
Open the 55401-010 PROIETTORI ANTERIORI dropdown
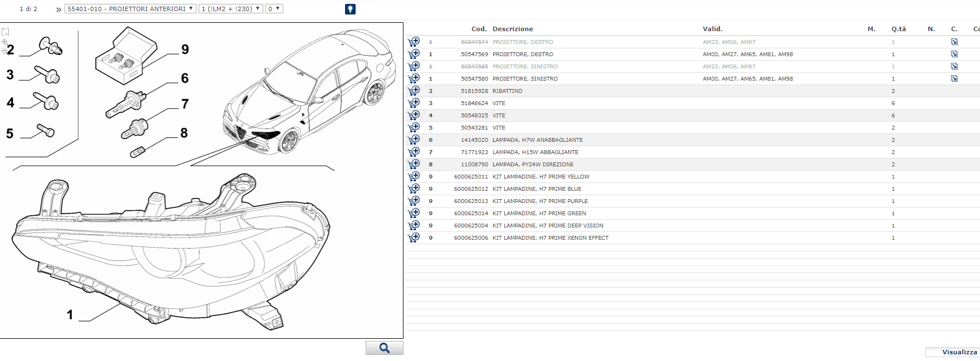point(130,9)
